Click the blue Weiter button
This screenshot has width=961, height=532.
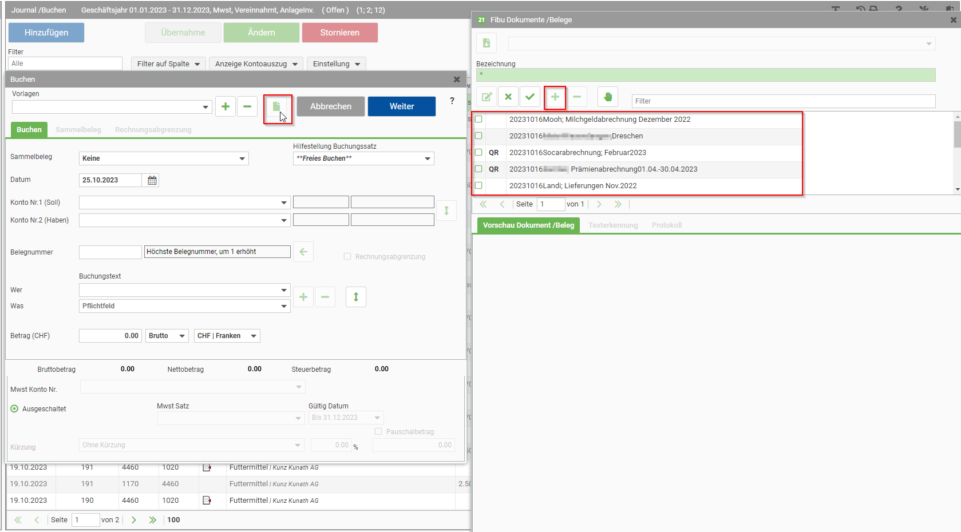tap(401, 107)
